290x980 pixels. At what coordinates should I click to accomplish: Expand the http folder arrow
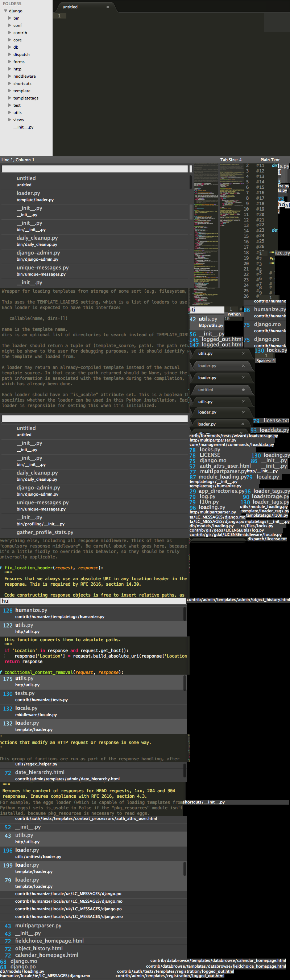click(x=10, y=69)
